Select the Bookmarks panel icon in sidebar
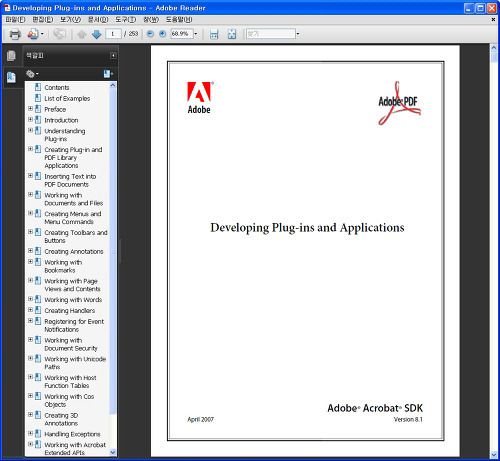 pyautogui.click(x=11, y=77)
